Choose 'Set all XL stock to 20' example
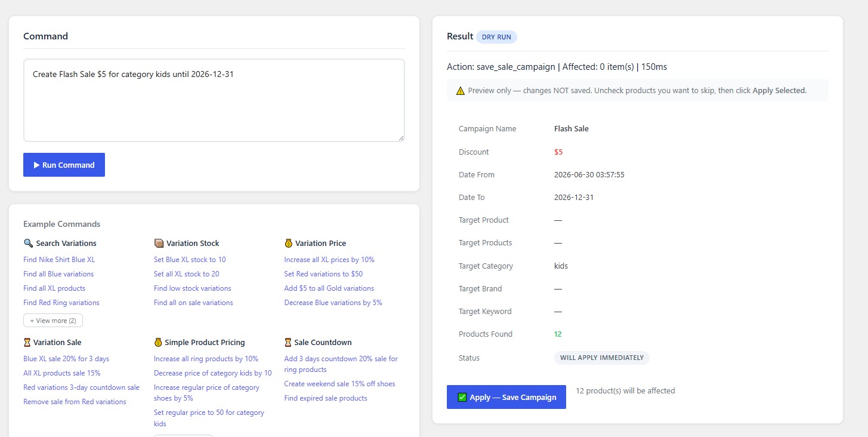 pos(187,274)
